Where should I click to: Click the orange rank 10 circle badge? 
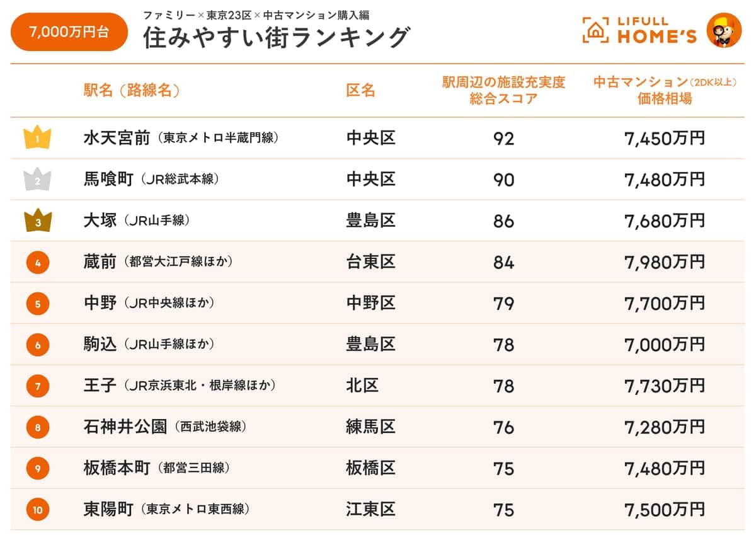click(38, 510)
